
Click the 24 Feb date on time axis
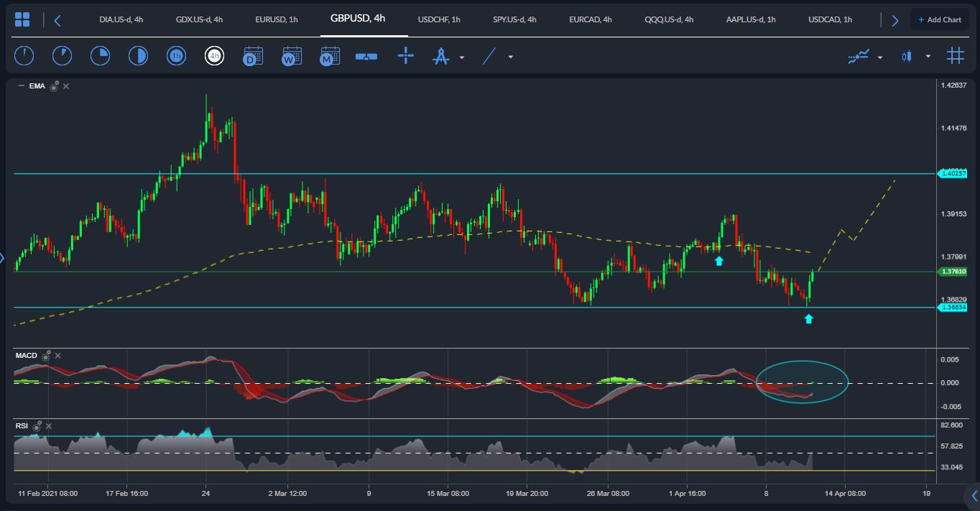pos(206,494)
